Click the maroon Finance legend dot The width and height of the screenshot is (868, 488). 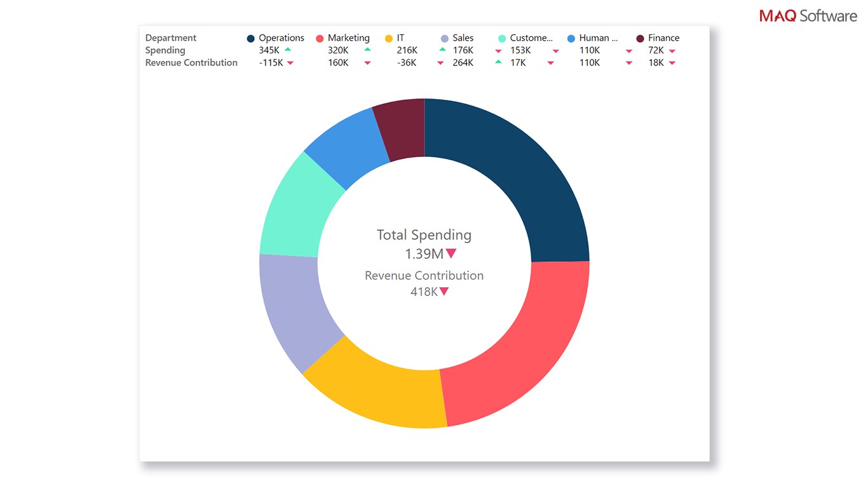tap(640, 39)
